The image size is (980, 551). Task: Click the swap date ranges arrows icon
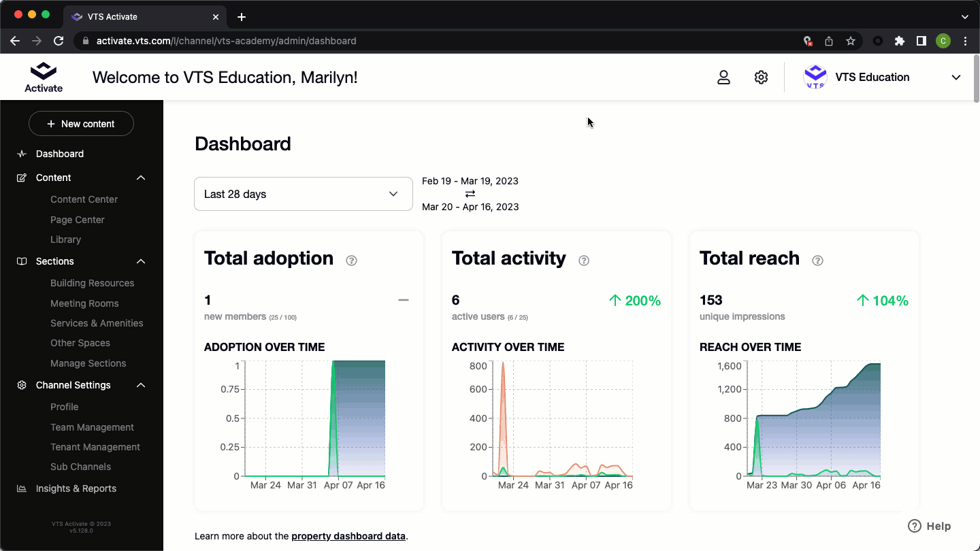pos(470,194)
